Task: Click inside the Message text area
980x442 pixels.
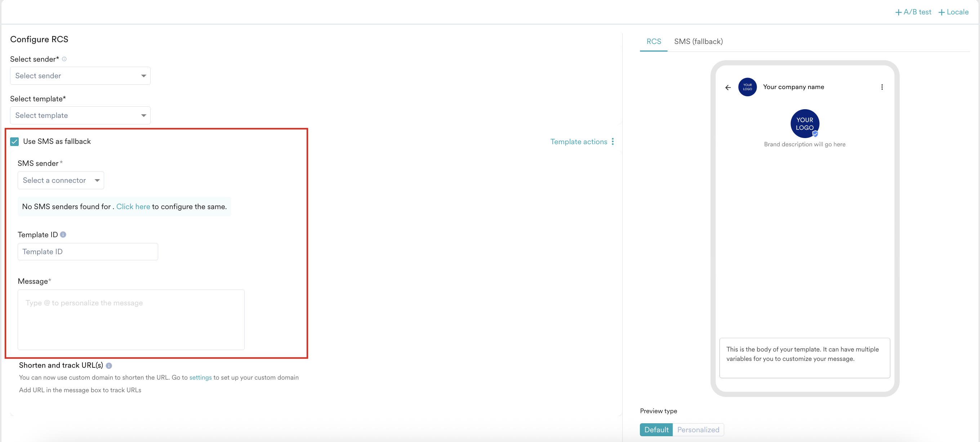Action: [130, 320]
